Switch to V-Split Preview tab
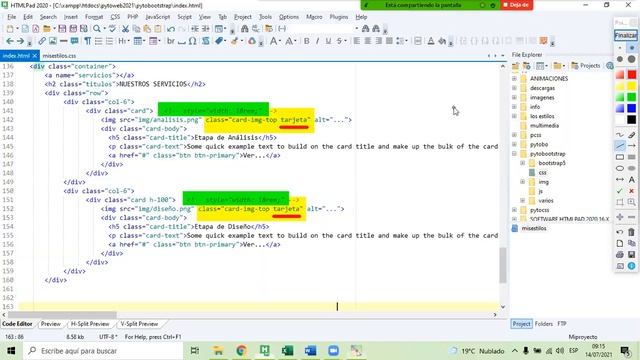 (139, 324)
